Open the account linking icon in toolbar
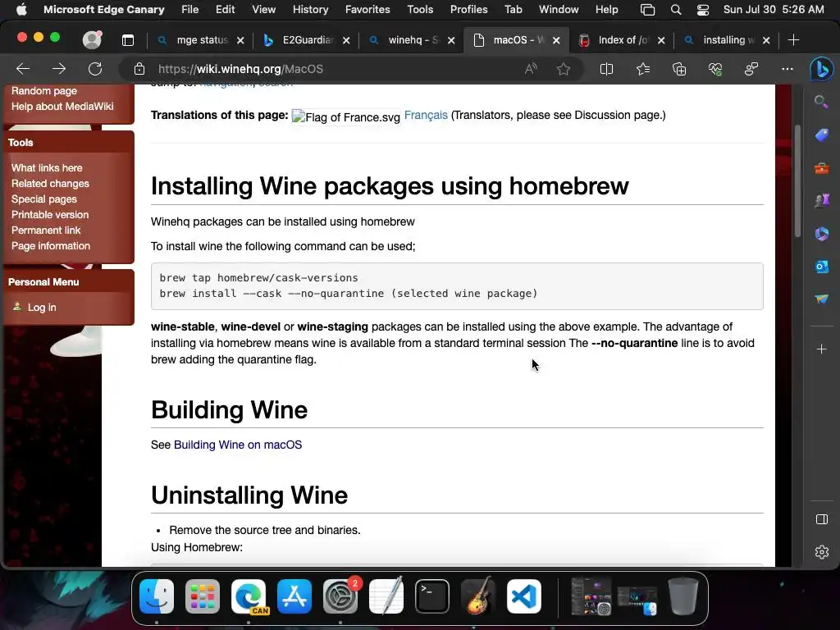The width and height of the screenshot is (840, 630). [x=751, y=69]
